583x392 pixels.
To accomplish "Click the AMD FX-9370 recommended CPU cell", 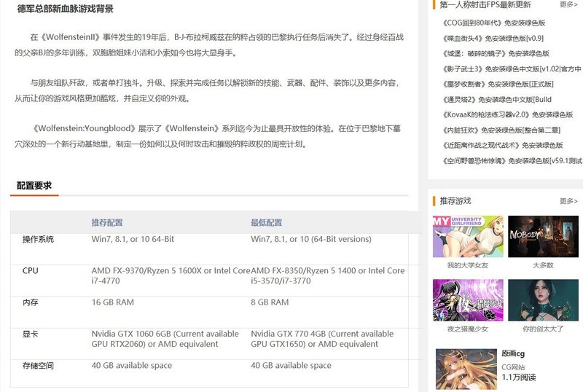I will click(x=171, y=276).
